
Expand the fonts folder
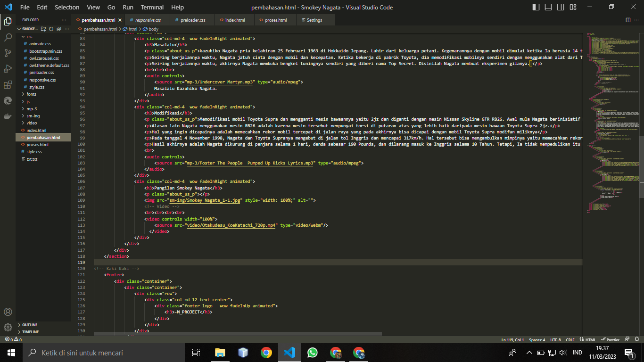pyautogui.click(x=43, y=94)
